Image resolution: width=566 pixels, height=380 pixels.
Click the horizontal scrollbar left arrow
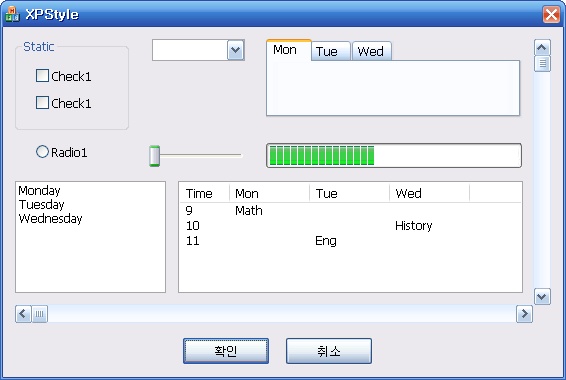(23, 314)
